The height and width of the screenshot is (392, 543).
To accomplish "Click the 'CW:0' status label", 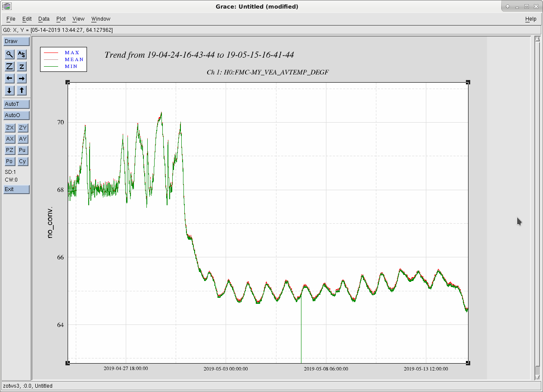I will coord(11,180).
